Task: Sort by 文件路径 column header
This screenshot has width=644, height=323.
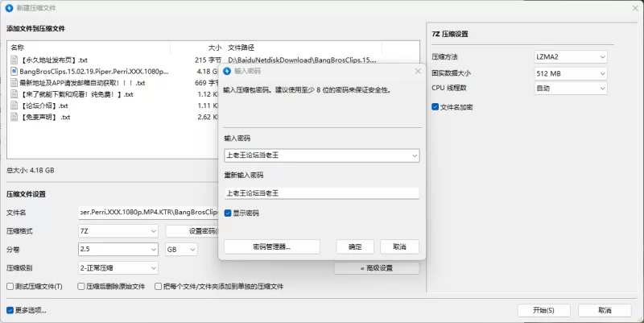Action: (303, 48)
